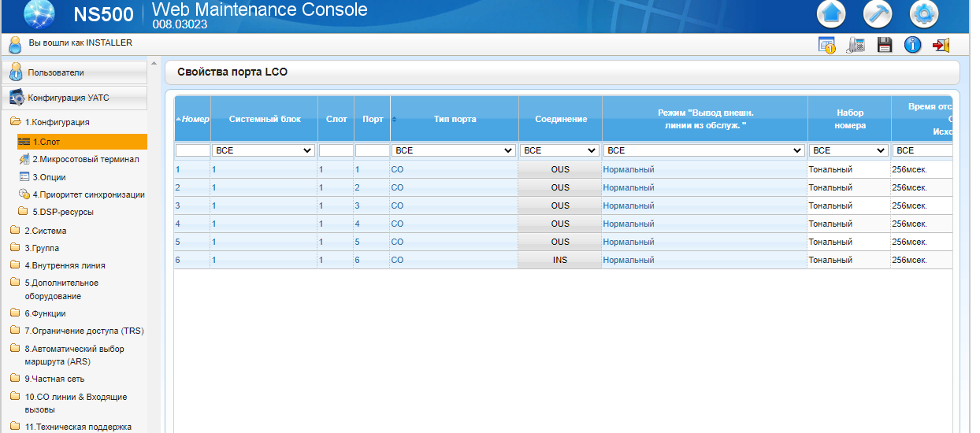Click Нормальный mode in row 1

(x=629, y=169)
